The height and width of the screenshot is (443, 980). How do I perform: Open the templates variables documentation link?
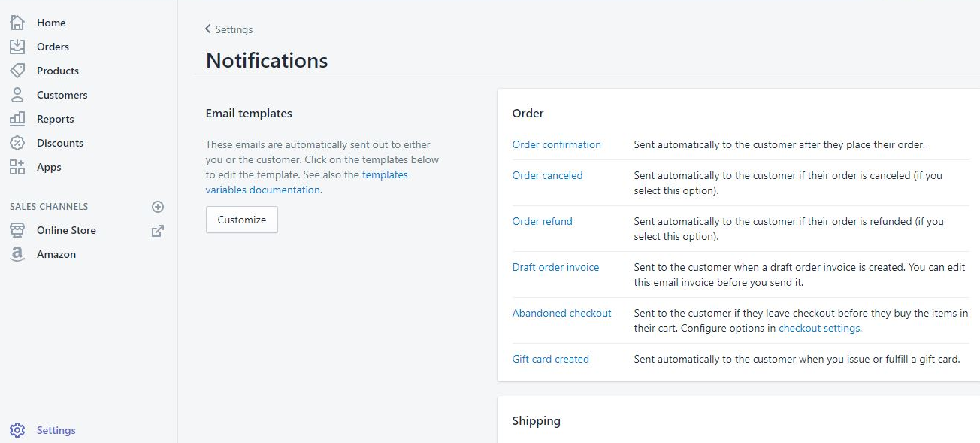(307, 182)
